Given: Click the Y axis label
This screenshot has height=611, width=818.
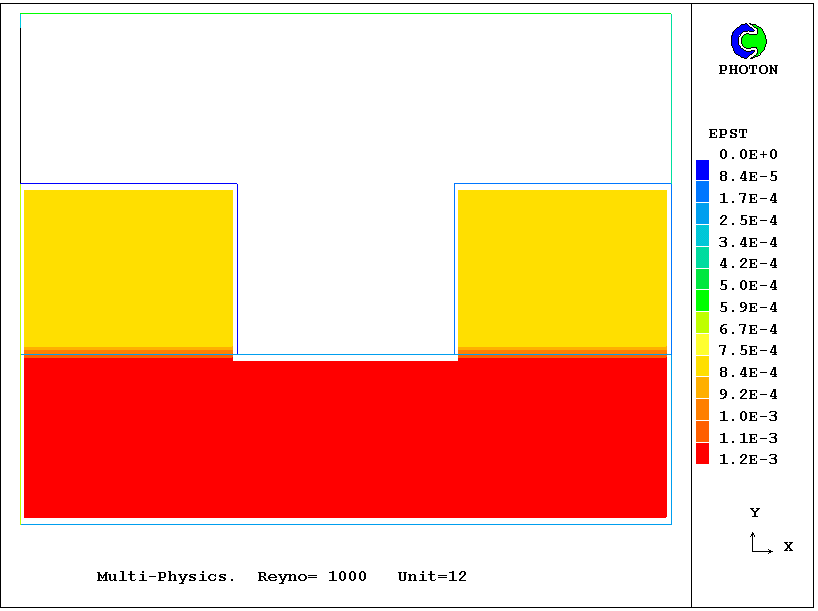Looking at the screenshot, I should tap(755, 512).
